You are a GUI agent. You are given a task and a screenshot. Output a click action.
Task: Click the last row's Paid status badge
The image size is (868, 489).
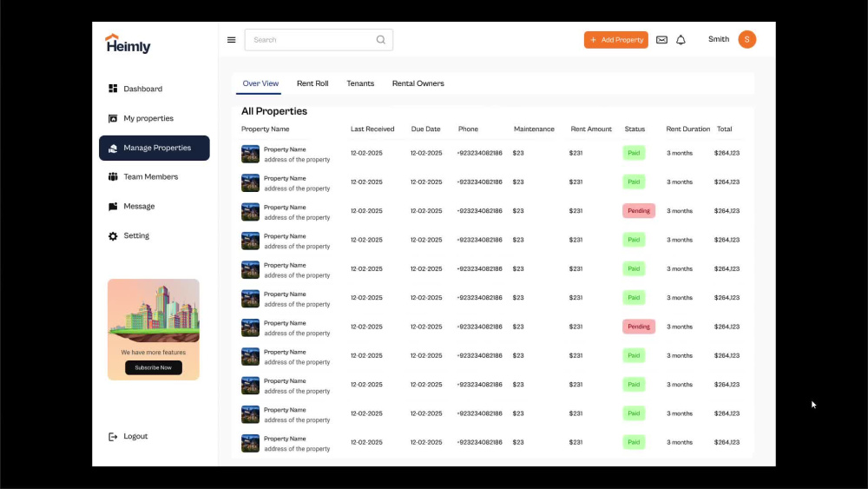[x=634, y=442]
